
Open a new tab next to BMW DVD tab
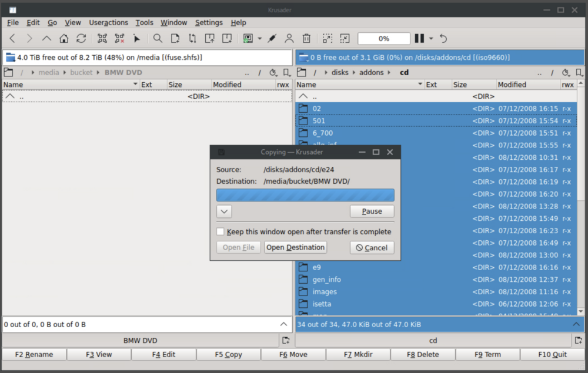(286, 340)
